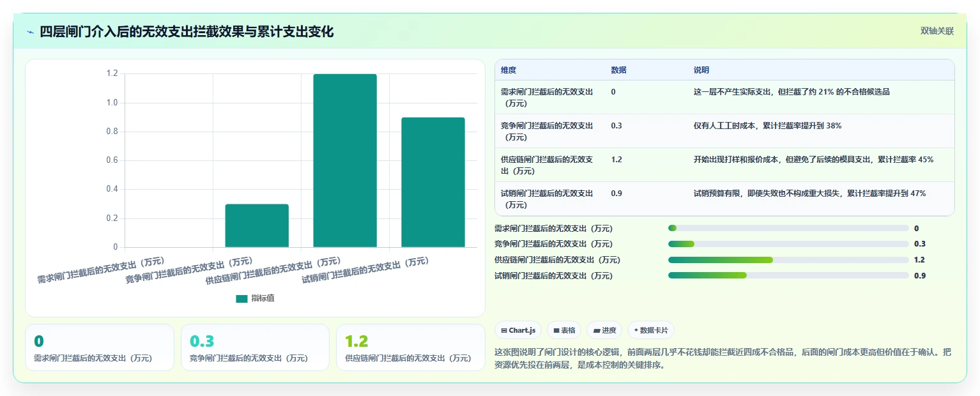Image resolution: width=980 pixels, height=396 pixels.
Task: Click the data card showing 0.3
Action: (255, 347)
